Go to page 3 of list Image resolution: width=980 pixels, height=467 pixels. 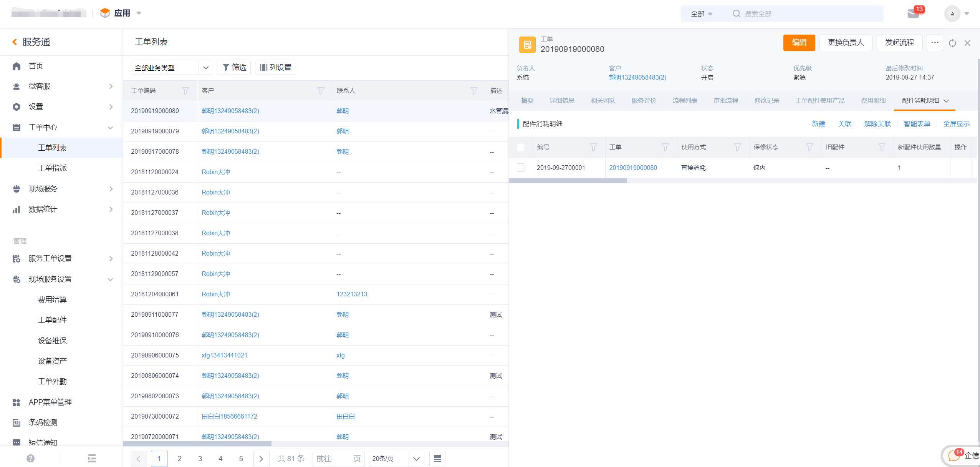coord(200,459)
